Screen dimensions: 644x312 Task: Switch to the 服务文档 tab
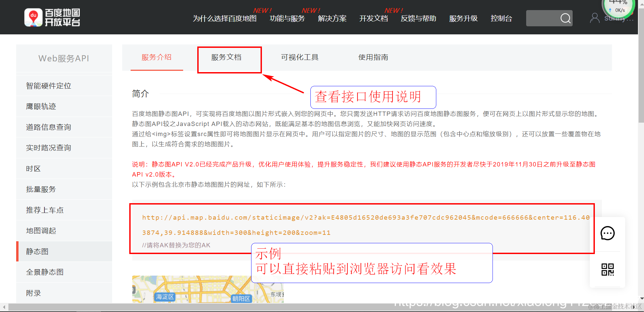pos(226,58)
